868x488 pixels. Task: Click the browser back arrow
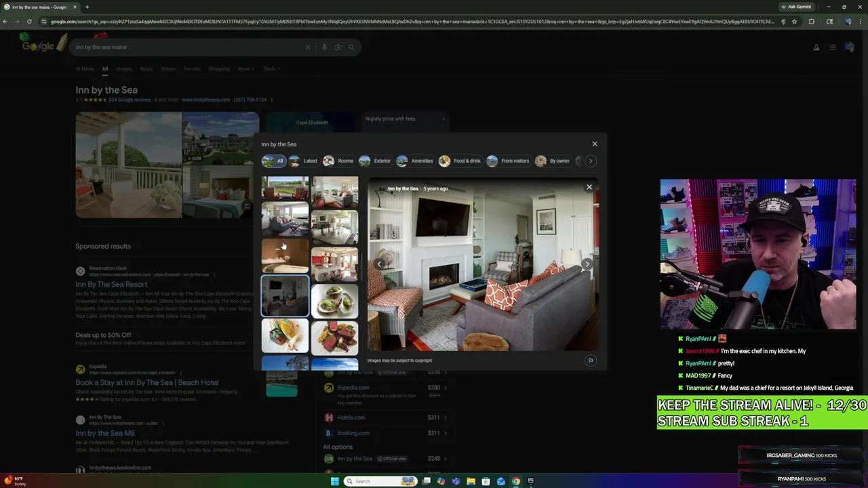click(5, 21)
